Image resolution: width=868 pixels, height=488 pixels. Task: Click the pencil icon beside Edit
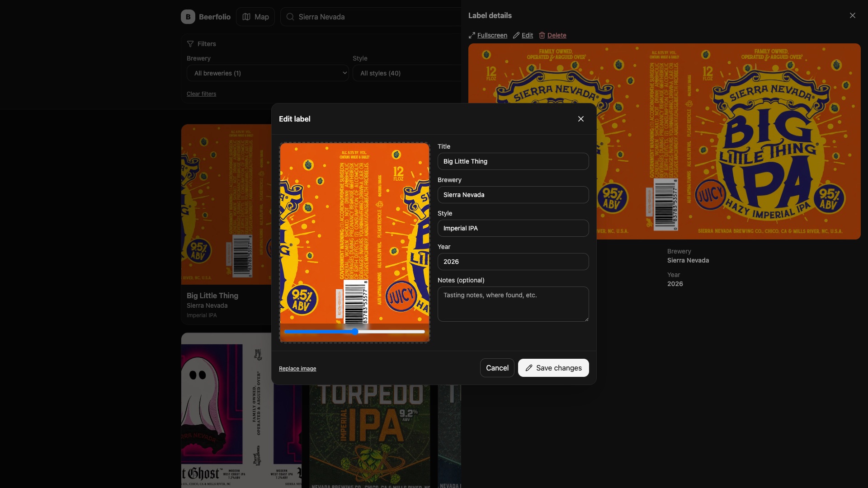tap(516, 35)
